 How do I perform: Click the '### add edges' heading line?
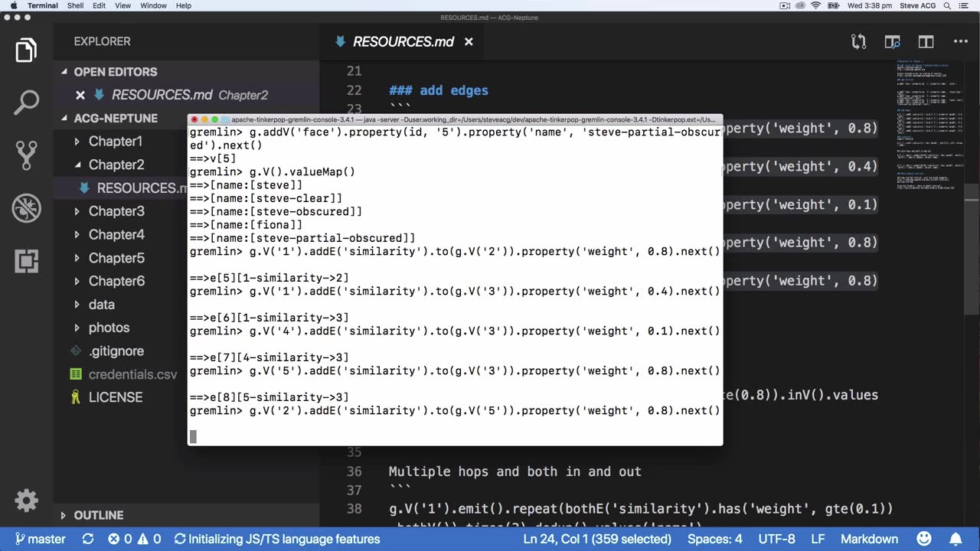coord(438,90)
